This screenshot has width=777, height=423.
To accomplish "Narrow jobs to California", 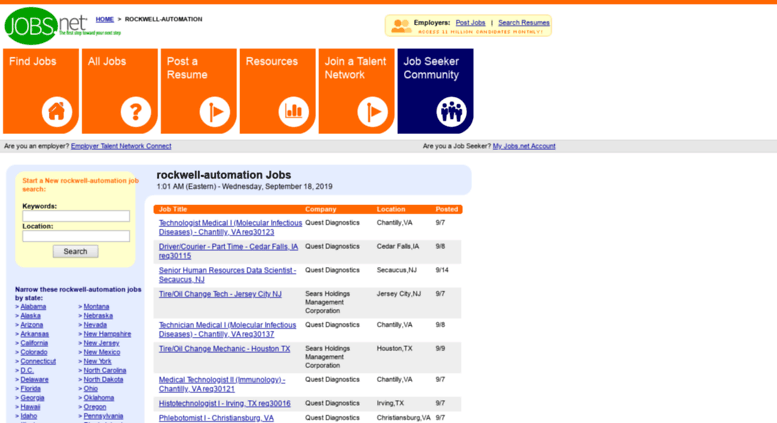I will pyautogui.click(x=34, y=343).
